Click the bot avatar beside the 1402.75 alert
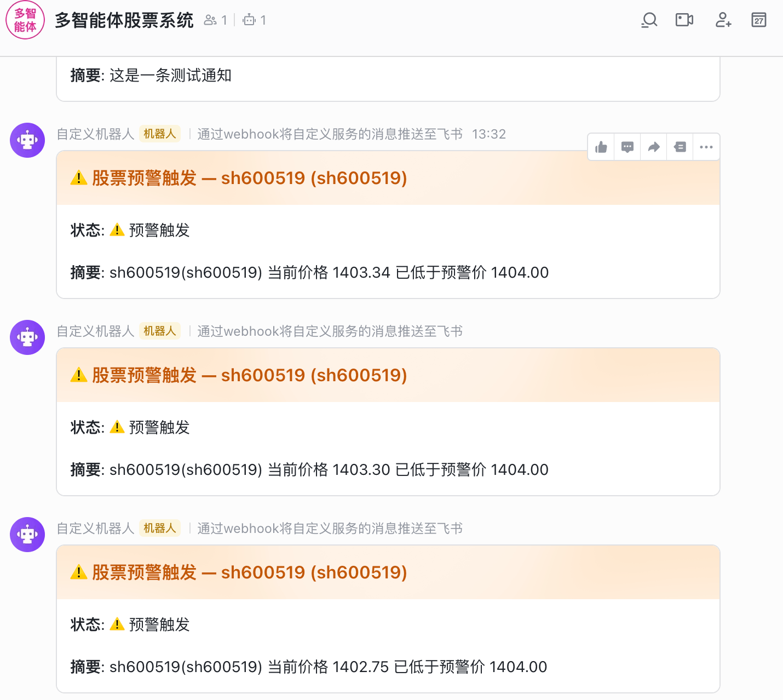Image resolution: width=783 pixels, height=700 pixels. coord(27,535)
